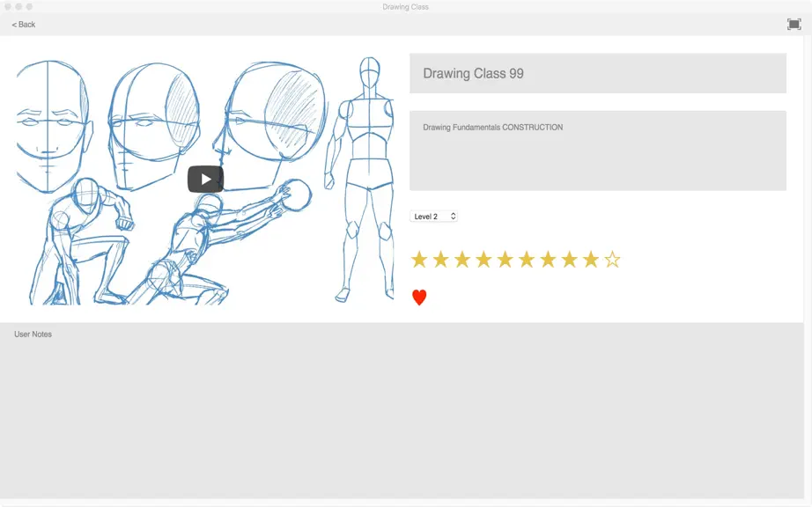Click the eighth gold star
The width and height of the screenshot is (812, 507).
click(x=569, y=259)
